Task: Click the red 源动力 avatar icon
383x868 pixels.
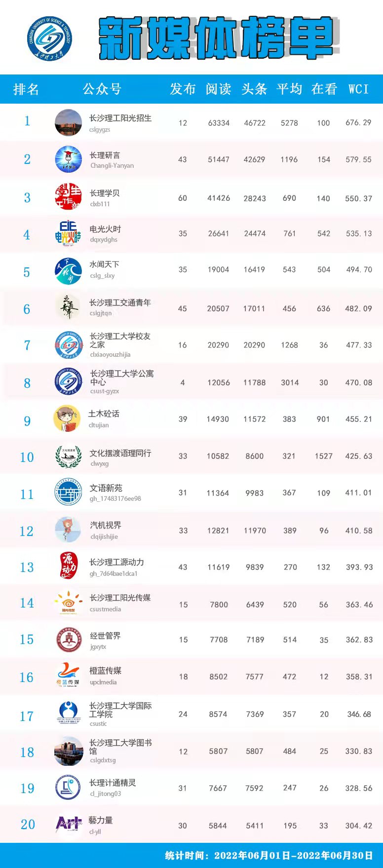Action: coord(68,566)
